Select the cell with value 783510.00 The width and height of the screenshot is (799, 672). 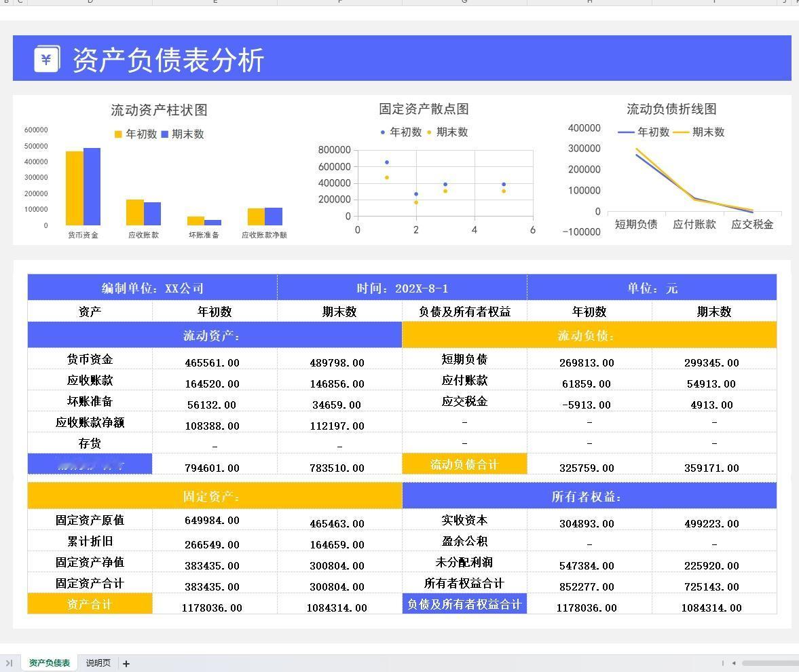[x=339, y=464]
